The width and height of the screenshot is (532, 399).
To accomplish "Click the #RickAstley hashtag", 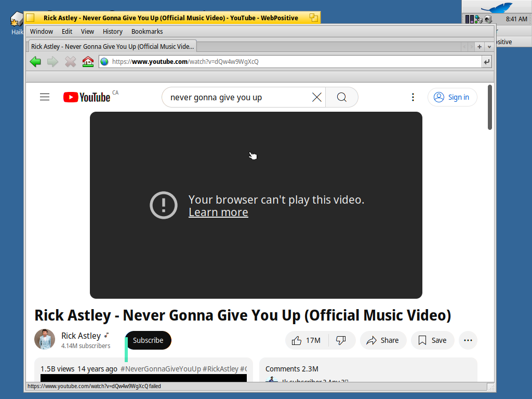I will pyautogui.click(x=220, y=369).
